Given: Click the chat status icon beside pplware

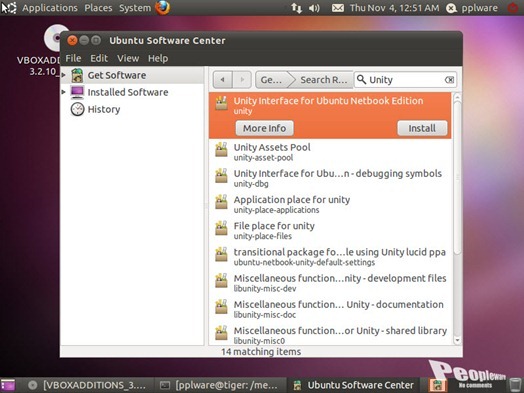Looking at the screenshot, I should tap(451, 8).
